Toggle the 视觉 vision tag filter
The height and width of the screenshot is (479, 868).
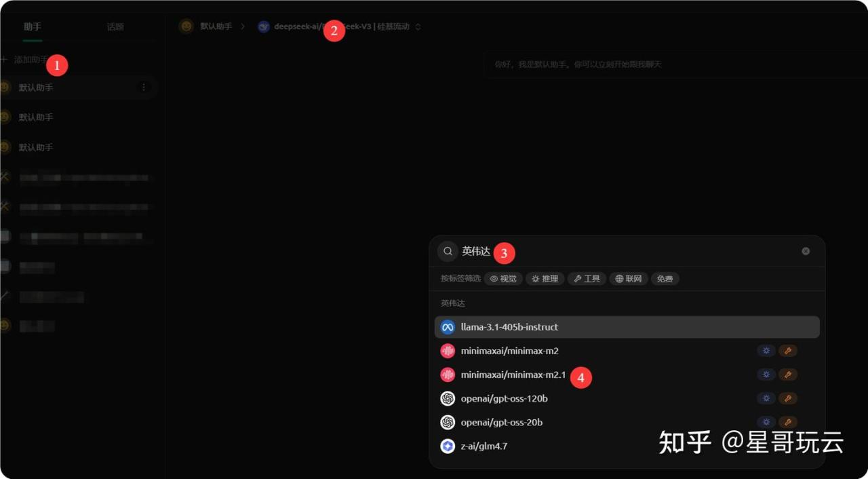click(503, 279)
